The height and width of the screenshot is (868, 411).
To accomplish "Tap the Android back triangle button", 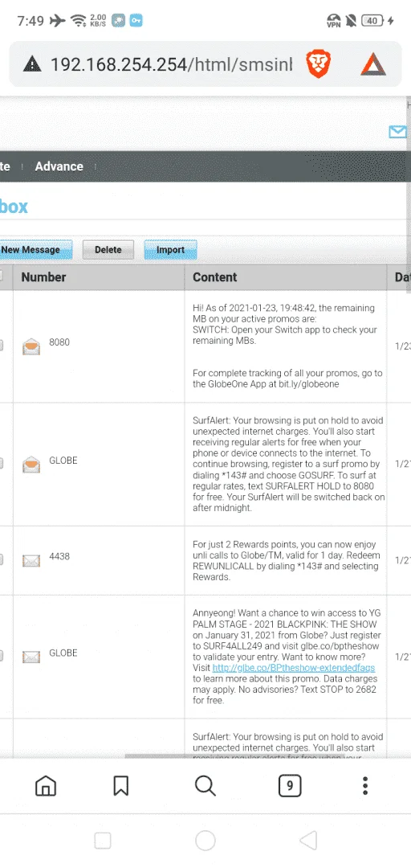I will click(308, 841).
